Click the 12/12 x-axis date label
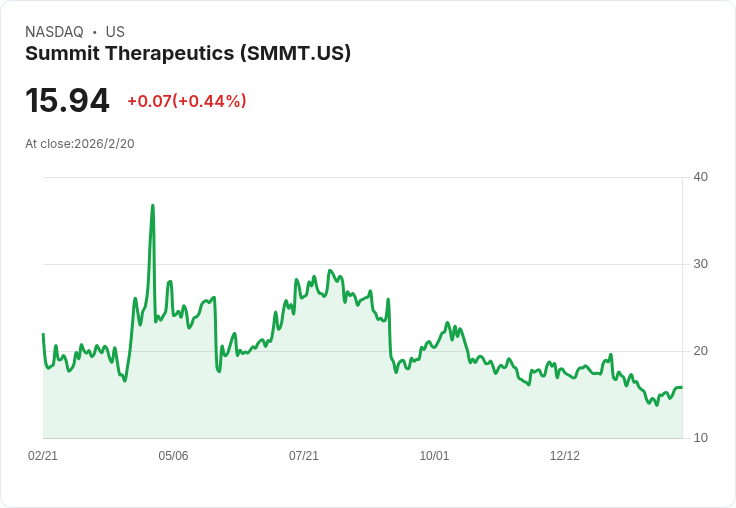This screenshot has height=508, width=736. click(x=565, y=455)
